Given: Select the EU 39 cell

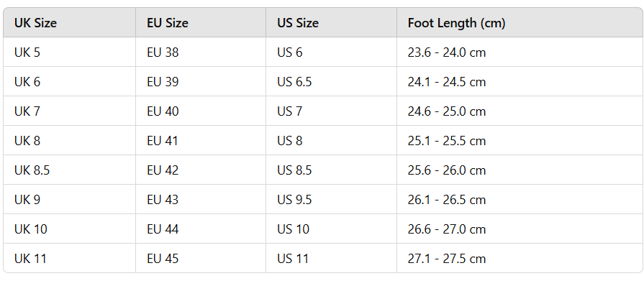Looking at the screenshot, I should coord(201,82).
